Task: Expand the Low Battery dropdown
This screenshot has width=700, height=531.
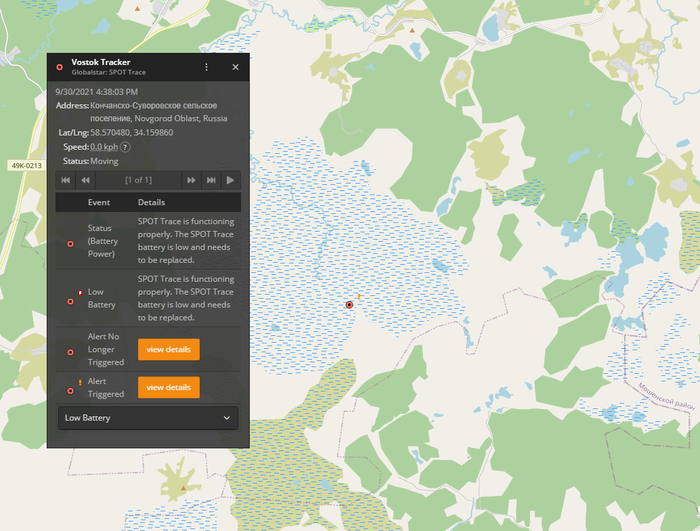Action: pos(148,417)
